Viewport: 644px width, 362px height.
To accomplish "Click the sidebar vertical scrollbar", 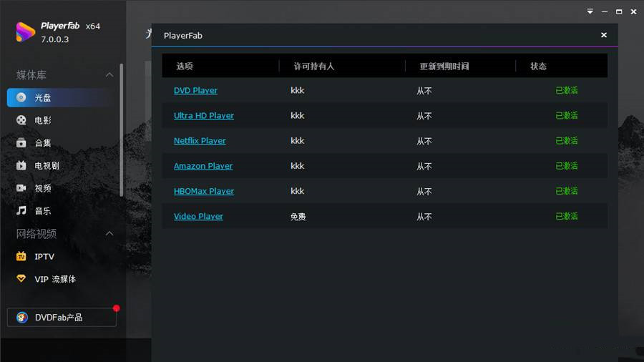I will pyautogui.click(x=121, y=130).
